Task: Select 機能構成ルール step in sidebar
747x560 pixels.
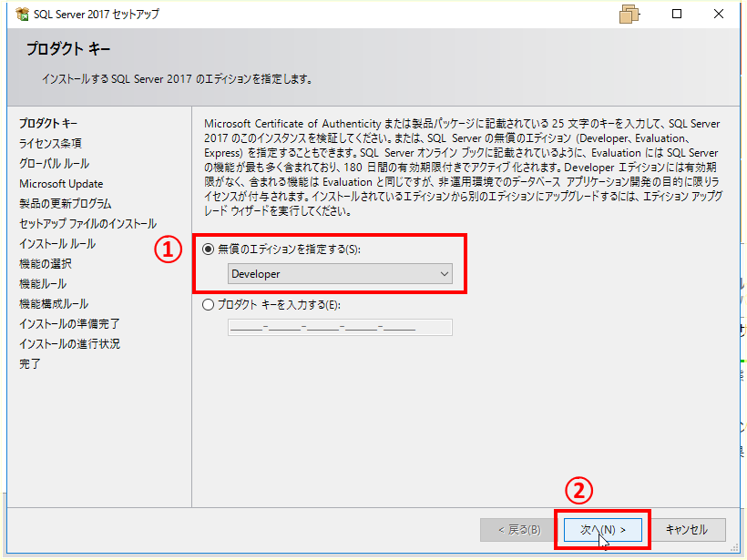Action: click(54, 304)
